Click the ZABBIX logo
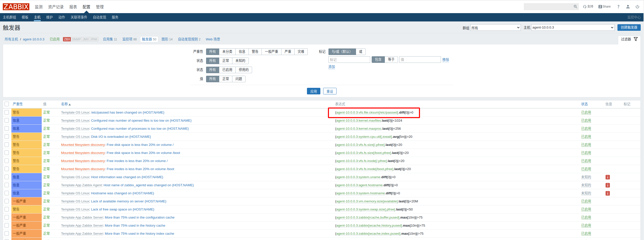 pyautogui.click(x=16, y=7)
